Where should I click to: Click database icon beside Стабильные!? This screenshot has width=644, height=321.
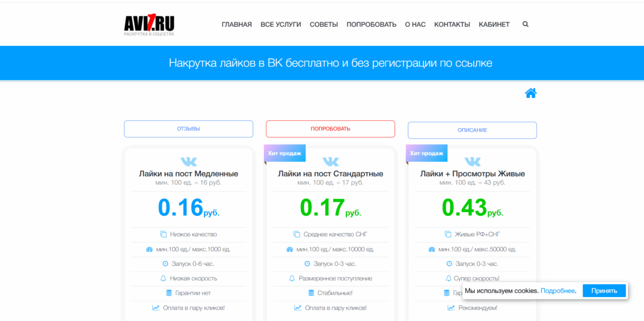pos(311,293)
